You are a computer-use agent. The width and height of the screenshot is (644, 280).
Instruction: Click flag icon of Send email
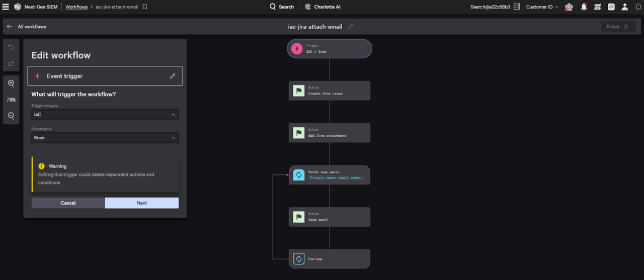click(299, 217)
